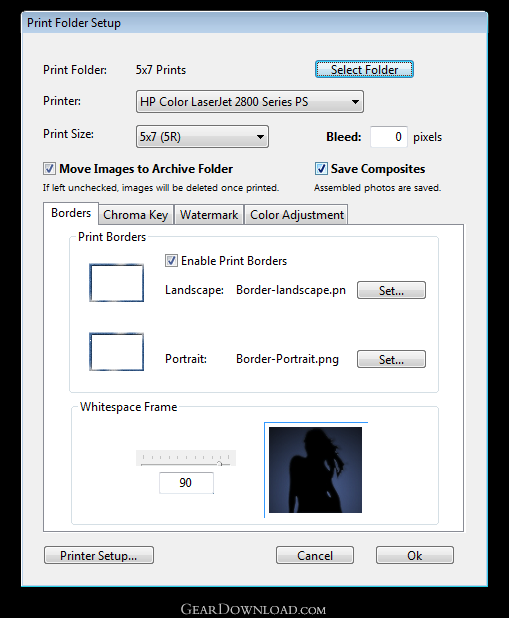
Task: Switch to the Borders tab
Action: tap(71, 213)
